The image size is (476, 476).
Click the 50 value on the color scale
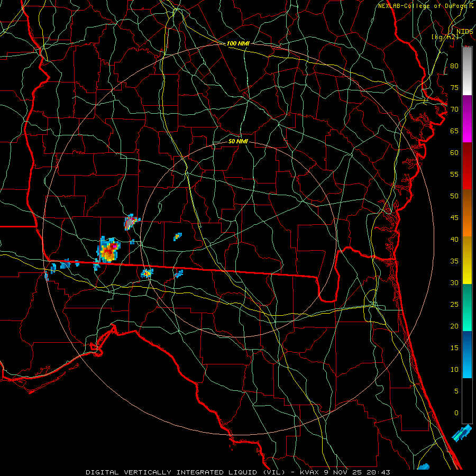454,196
